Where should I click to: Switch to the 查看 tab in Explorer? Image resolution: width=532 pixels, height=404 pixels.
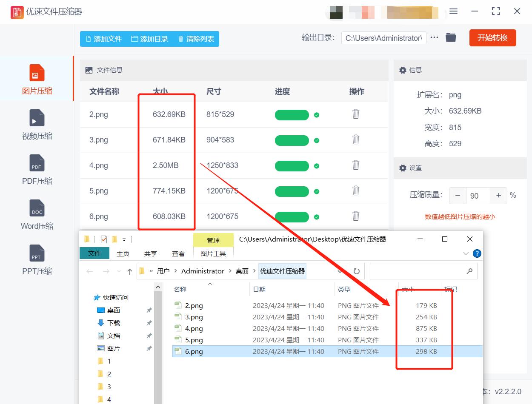pyautogui.click(x=178, y=253)
